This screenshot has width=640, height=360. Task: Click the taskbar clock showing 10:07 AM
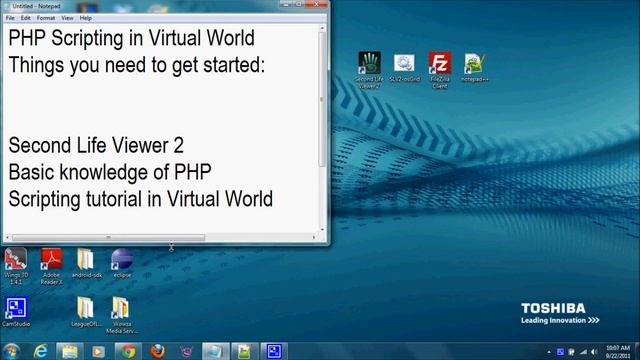click(618, 352)
